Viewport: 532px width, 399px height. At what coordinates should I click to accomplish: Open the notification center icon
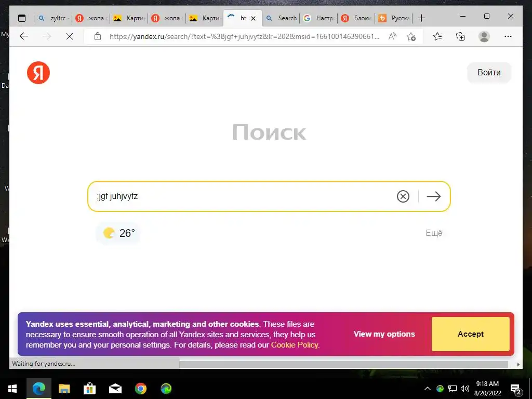click(x=515, y=389)
